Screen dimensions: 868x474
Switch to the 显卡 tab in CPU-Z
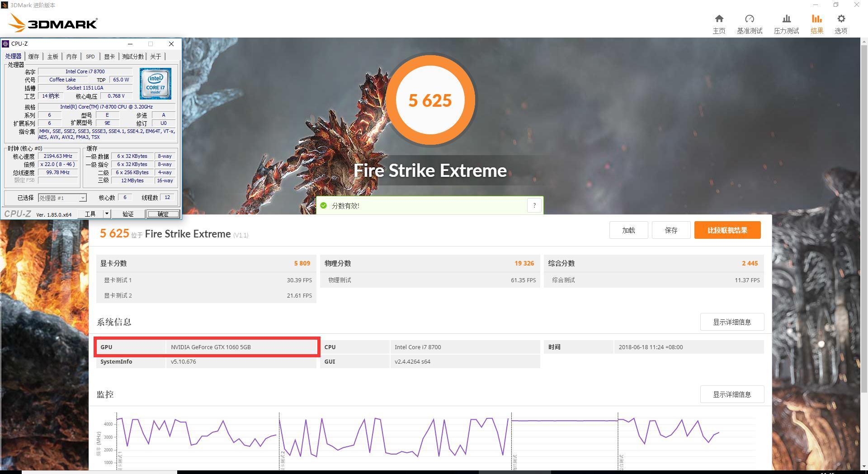(x=110, y=56)
